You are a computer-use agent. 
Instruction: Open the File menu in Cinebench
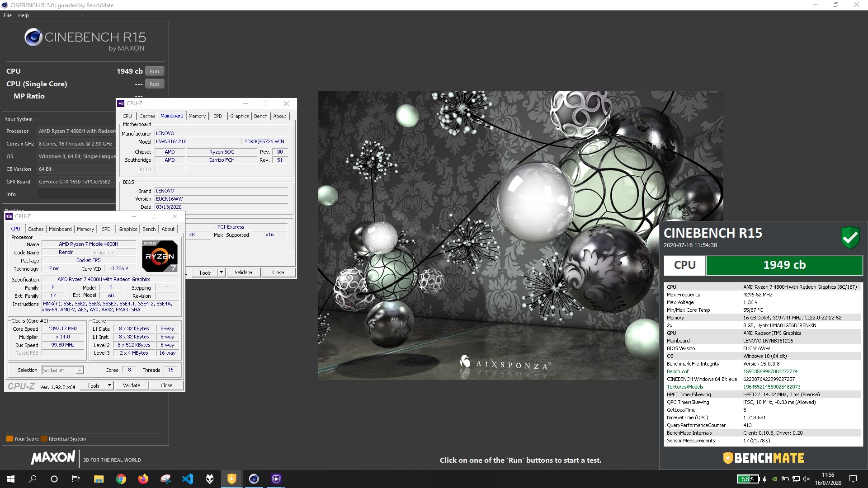(8, 15)
